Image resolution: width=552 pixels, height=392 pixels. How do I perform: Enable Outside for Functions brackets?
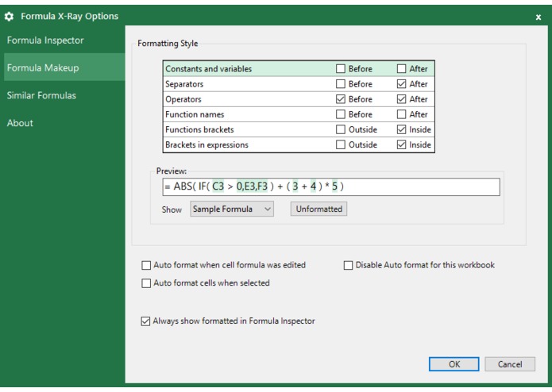(341, 129)
